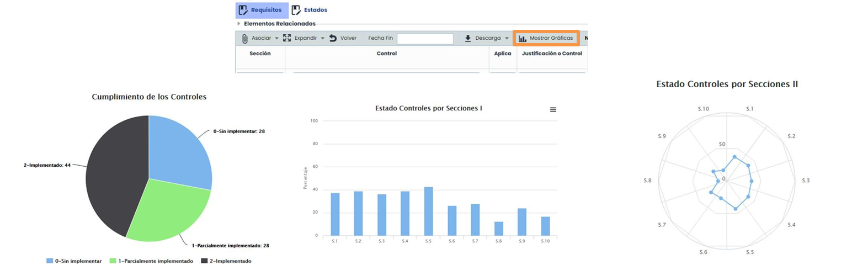Click the S.5 bar in bar chart

point(428,211)
